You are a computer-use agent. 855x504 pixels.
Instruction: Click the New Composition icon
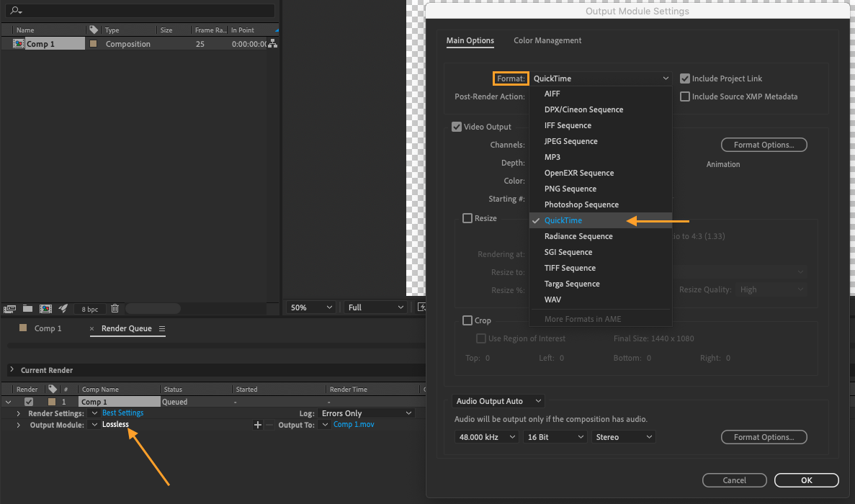tap(45, 309)
